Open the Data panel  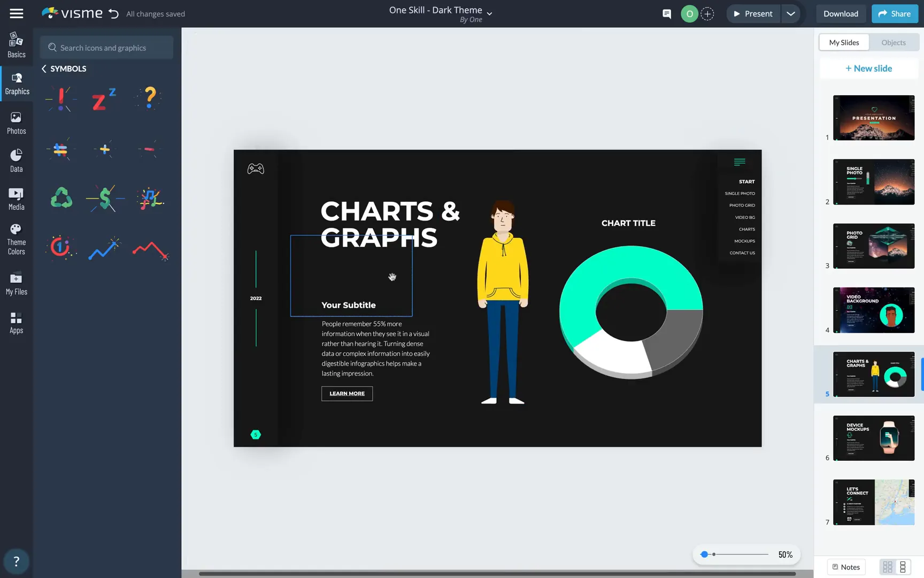coord(16,160)
